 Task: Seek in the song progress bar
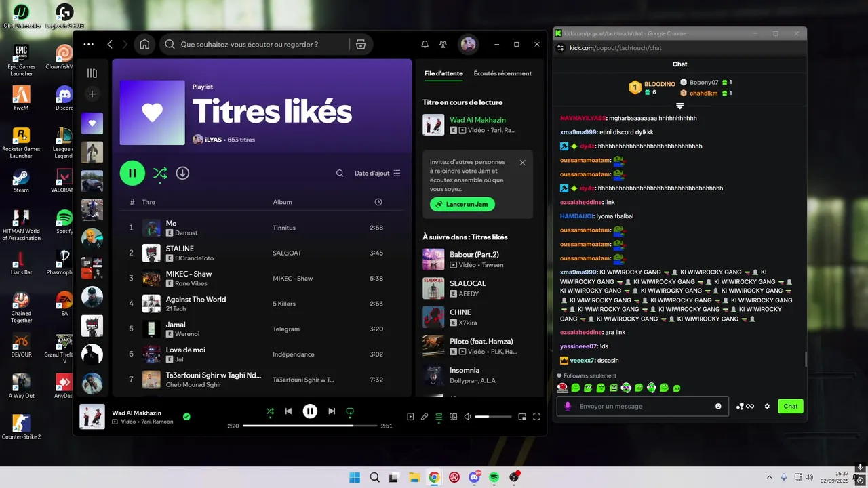click(x=310, y=426)
